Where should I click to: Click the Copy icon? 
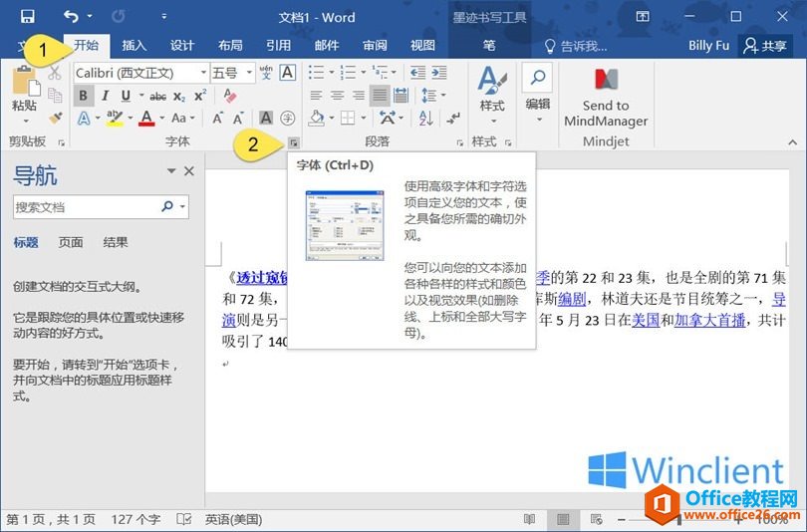(x=55, y=96)
